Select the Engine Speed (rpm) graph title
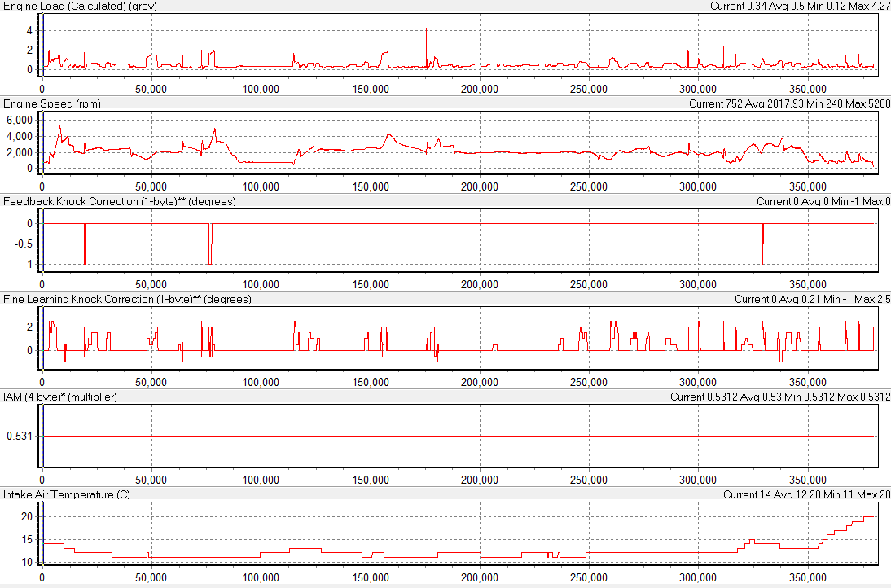This screenshot has width=891, height=588. 52,103
